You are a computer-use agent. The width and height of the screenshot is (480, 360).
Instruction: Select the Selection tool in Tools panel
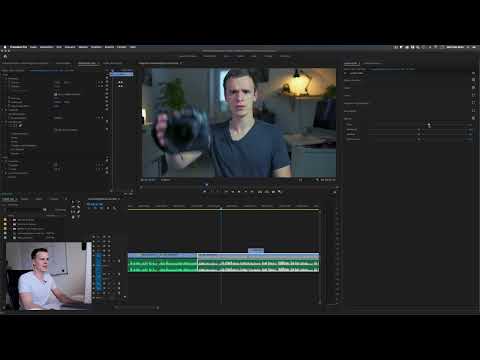(x=73, y=203)
